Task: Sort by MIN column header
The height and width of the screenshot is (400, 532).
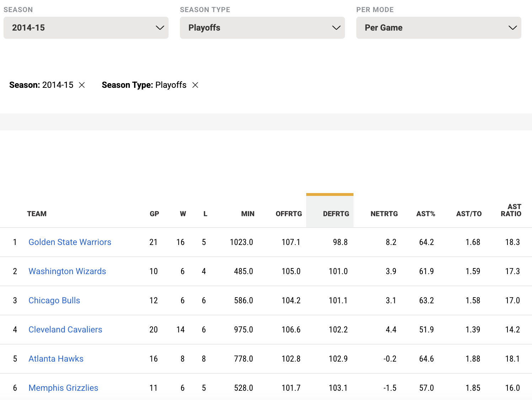Action: pos(248,214)
